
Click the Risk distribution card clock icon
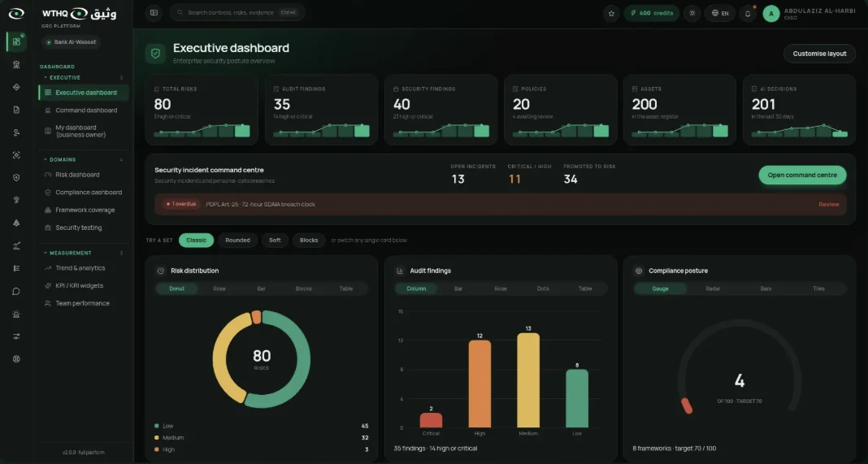[x=161, y=271]
